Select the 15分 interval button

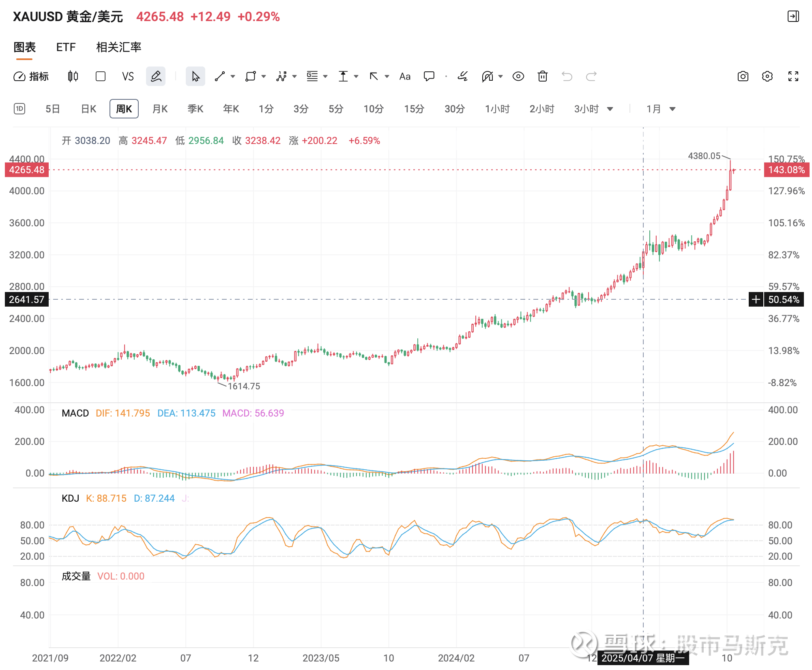pos(414,109)
